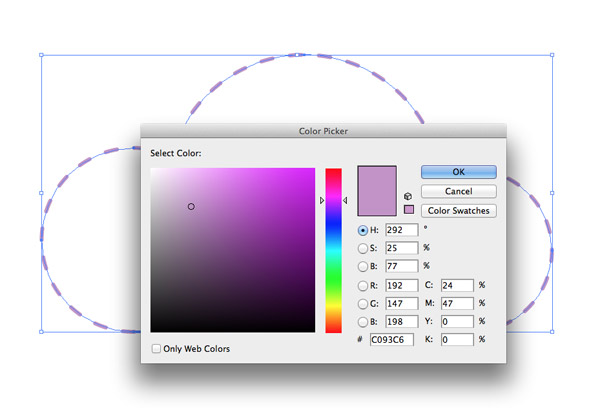Click the green field showing 147
The width and height of the screenshot is (600, 417).
401,303
